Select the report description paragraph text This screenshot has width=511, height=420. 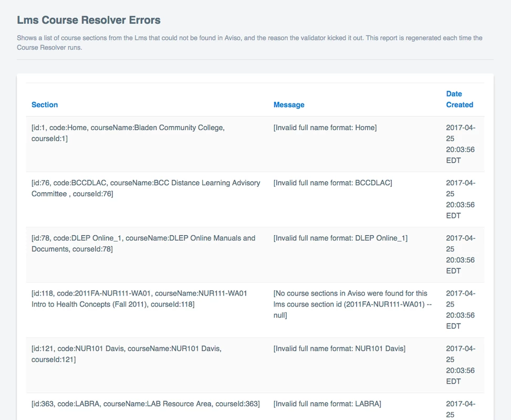coord(249,43)
